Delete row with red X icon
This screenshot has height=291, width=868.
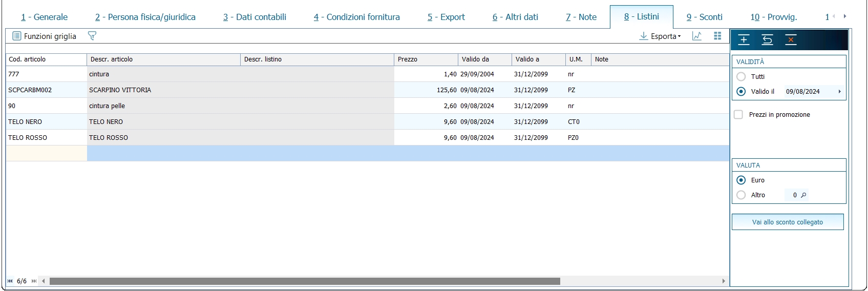click(791, 40)
